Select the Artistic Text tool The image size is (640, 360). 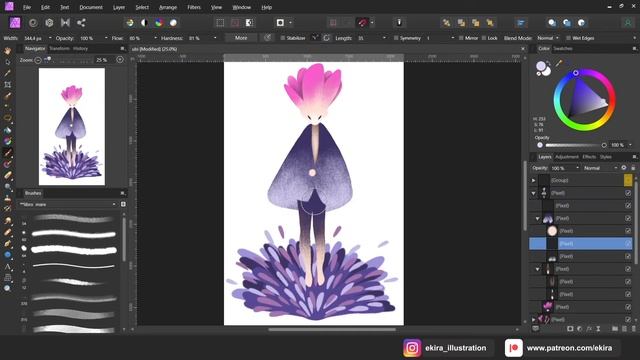click(7, 267)
